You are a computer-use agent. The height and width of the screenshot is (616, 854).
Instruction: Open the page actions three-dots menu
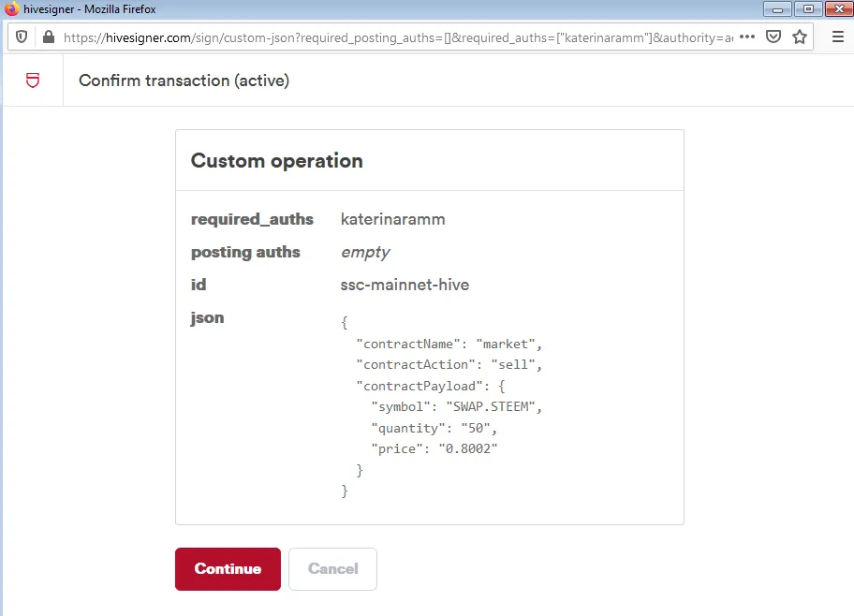[747, 37]
